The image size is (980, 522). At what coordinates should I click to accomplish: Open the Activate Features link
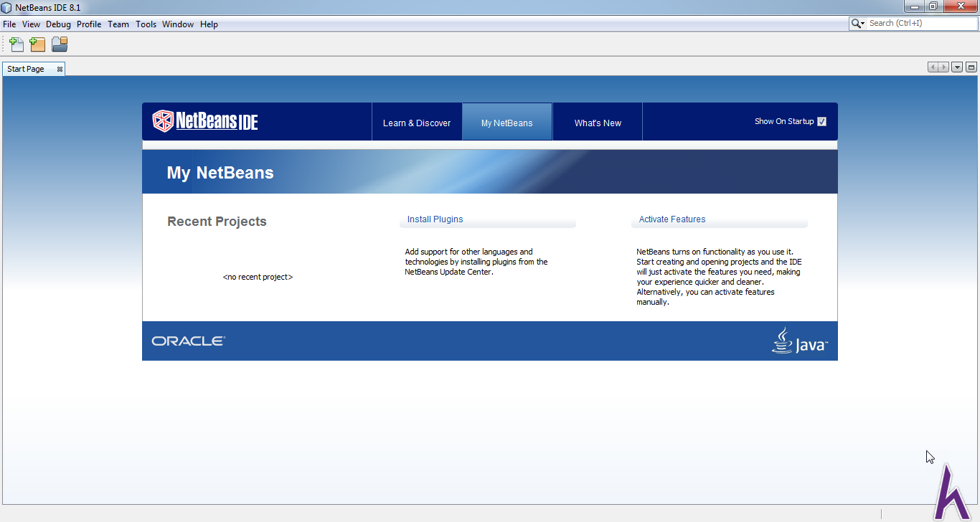[672, 219]
